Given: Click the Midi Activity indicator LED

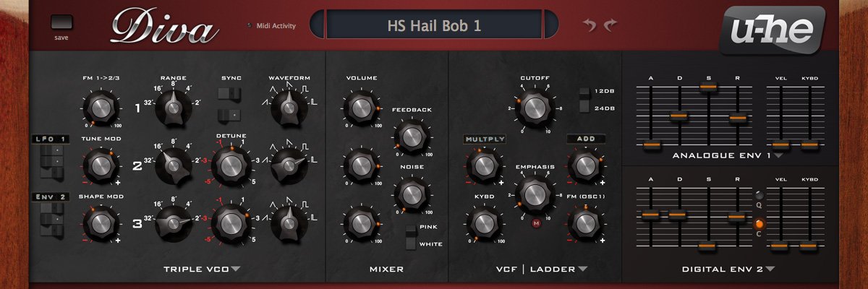Looking at the screenshot, I should click(x=250, y=26).
